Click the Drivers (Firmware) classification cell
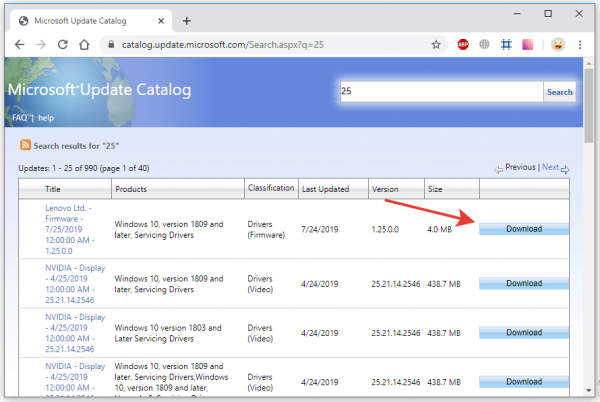Image resolution: width=600 pixels, height=402 pixels. coord(266,229)
